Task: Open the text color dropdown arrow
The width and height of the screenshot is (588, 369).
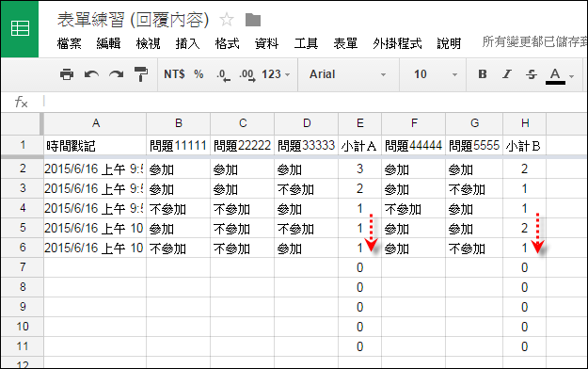Action: [x=571, y=76]
